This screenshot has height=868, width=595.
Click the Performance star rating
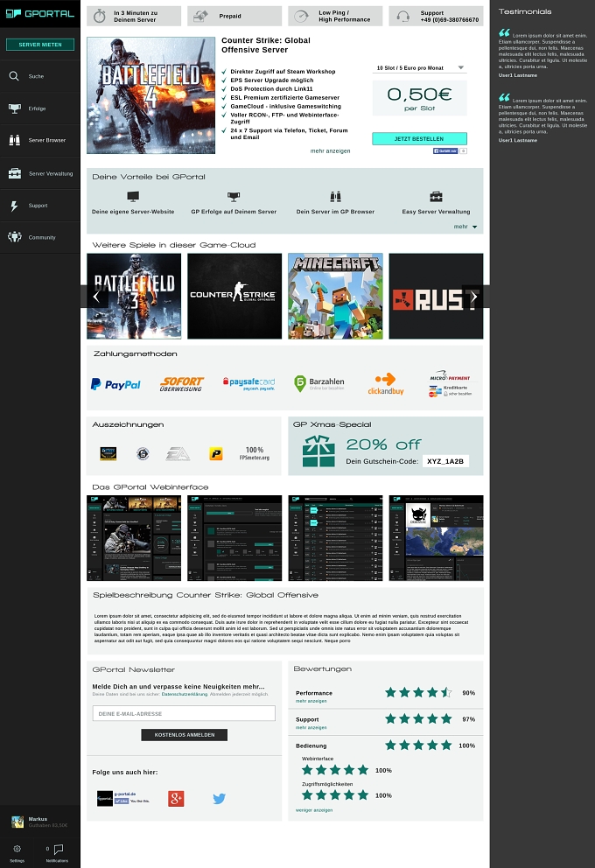tap(418, 692)
